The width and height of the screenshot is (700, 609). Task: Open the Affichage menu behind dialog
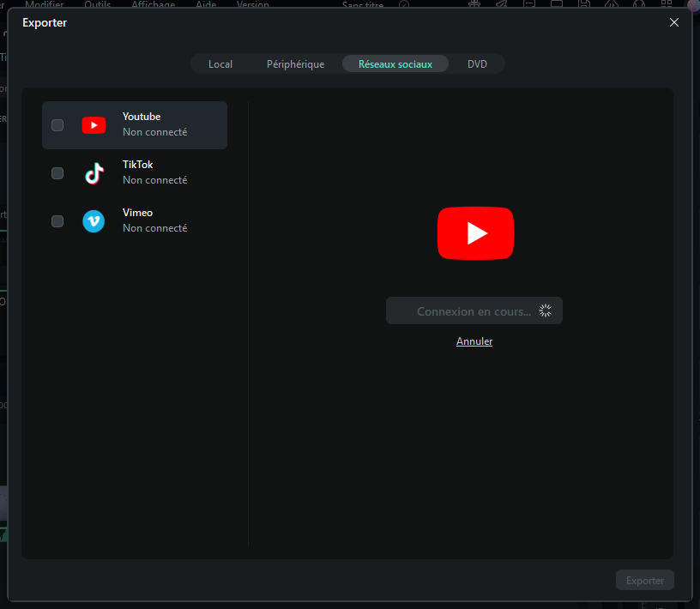point(153,4)
